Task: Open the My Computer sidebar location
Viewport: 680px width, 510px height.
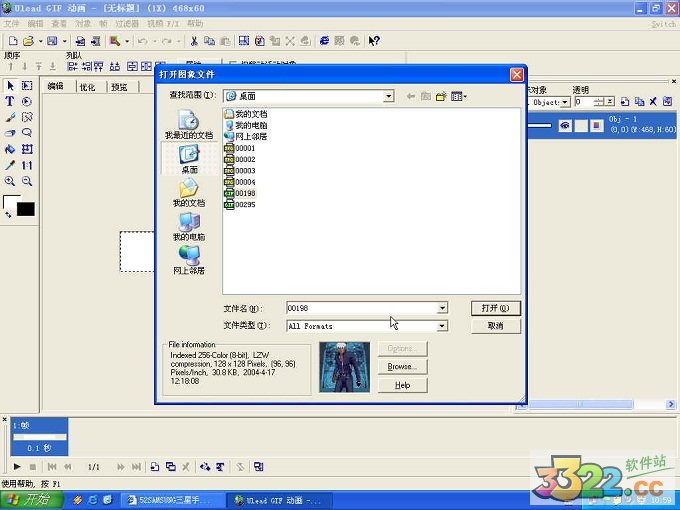Action: pos(188,227)
